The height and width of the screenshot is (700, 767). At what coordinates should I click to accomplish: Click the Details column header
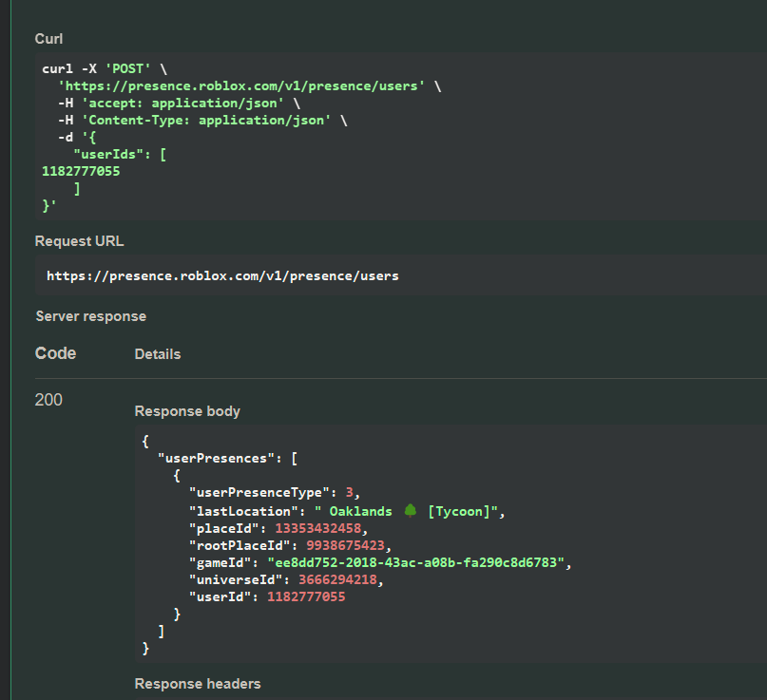[x=158, y=354]
